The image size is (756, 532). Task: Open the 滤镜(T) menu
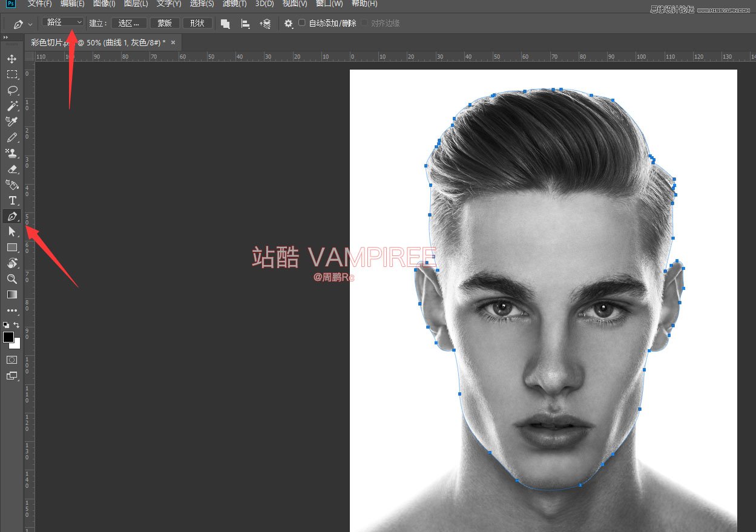(x=234, y=4)
